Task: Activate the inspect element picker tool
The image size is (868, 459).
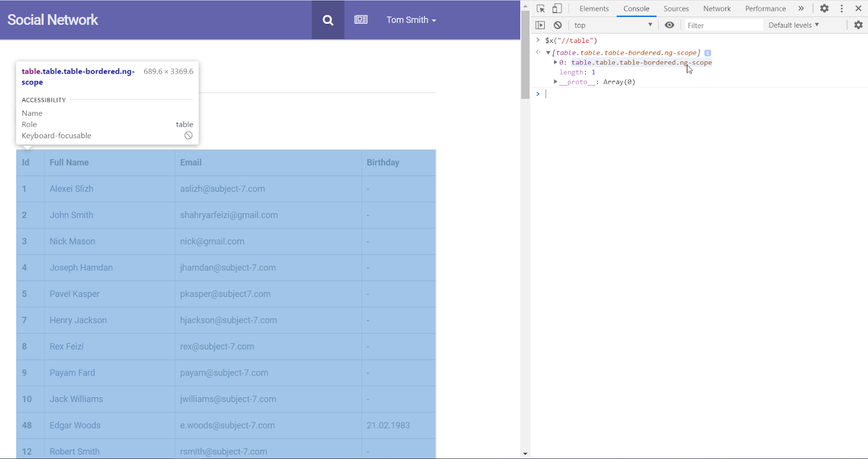Action: (541, 9)
